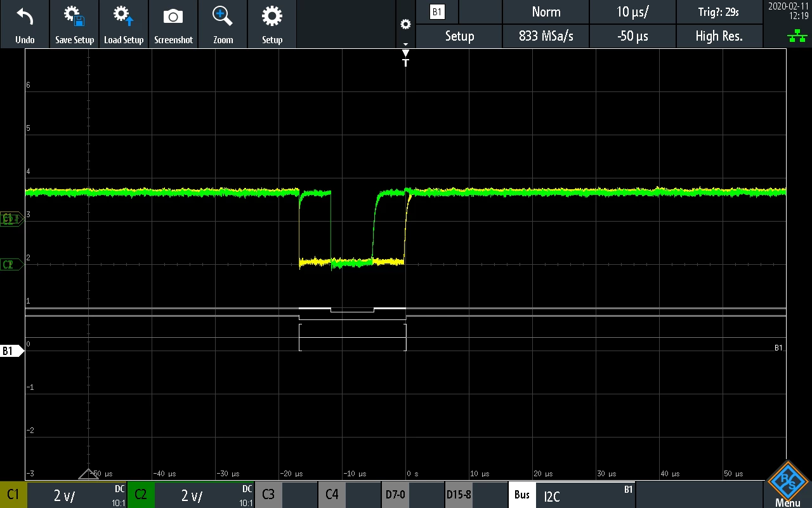
Task: Toggle the Bus label
Action: pyautogui.click(x=521, y=495)
